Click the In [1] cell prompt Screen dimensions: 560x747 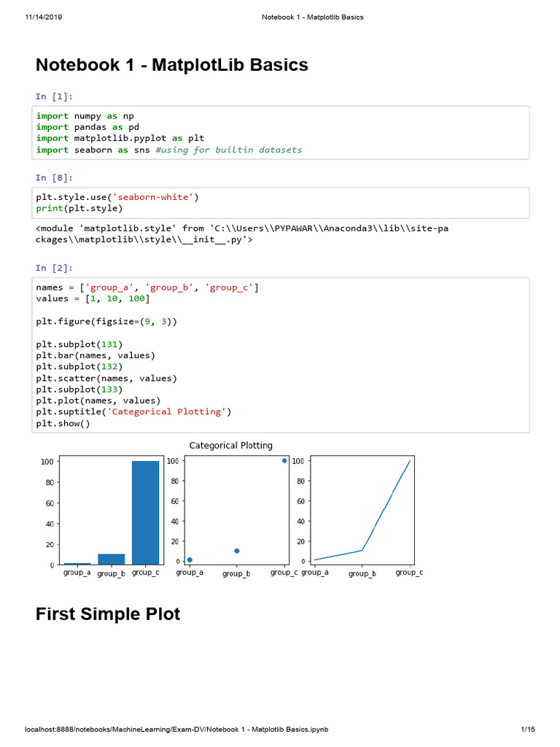click(x=55, y=96)
